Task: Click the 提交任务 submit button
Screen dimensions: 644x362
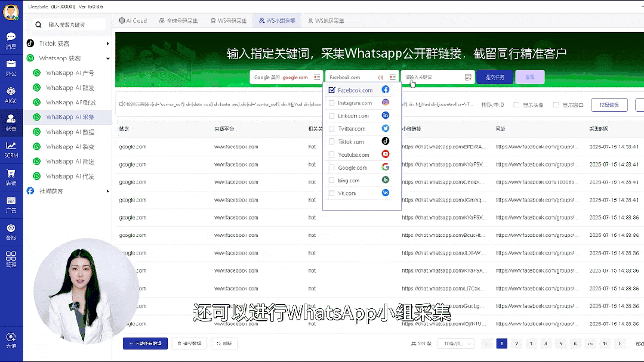Action: (494, 76)
